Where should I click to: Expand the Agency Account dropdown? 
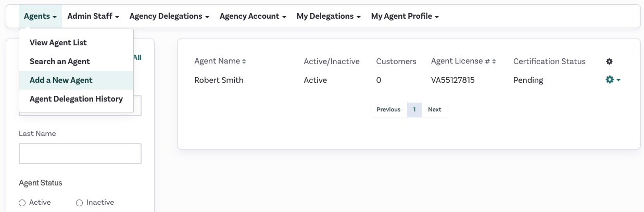tap(253, 16)
